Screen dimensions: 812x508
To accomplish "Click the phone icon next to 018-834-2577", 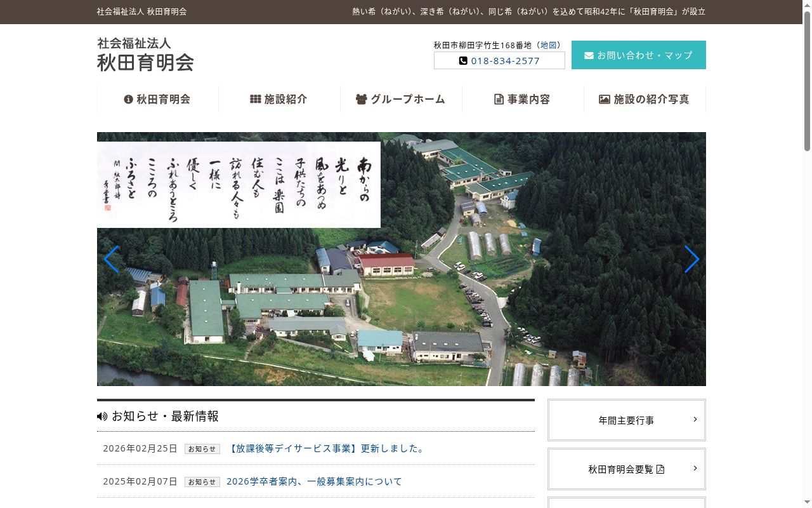I will [x=463, y=61].
